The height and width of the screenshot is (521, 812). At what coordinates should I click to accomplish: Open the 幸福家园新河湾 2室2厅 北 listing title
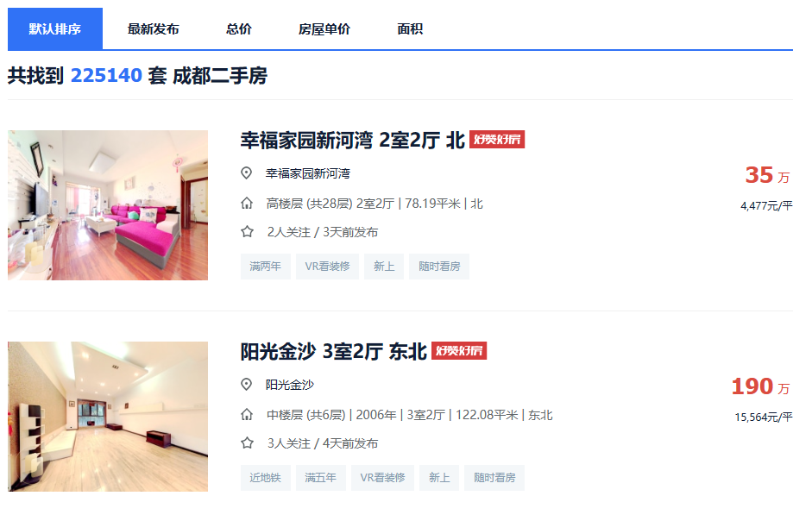click(x=353, y=141)
